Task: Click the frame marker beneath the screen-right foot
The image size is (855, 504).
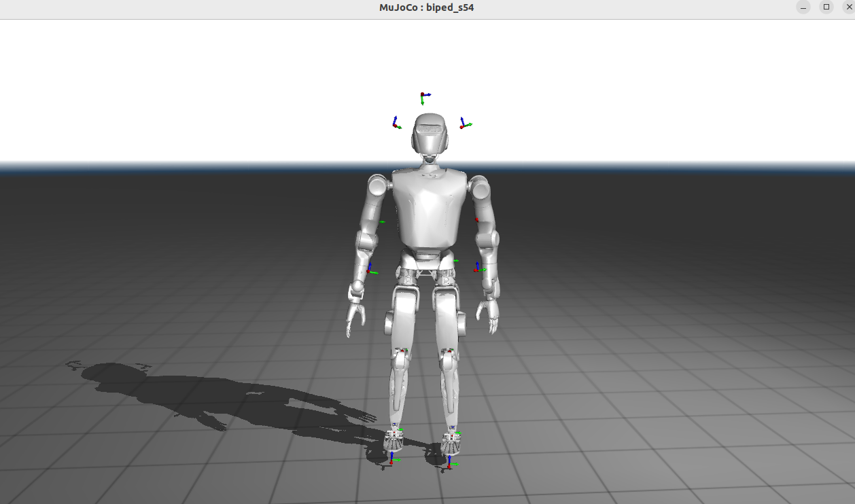Action: point(450,464)
